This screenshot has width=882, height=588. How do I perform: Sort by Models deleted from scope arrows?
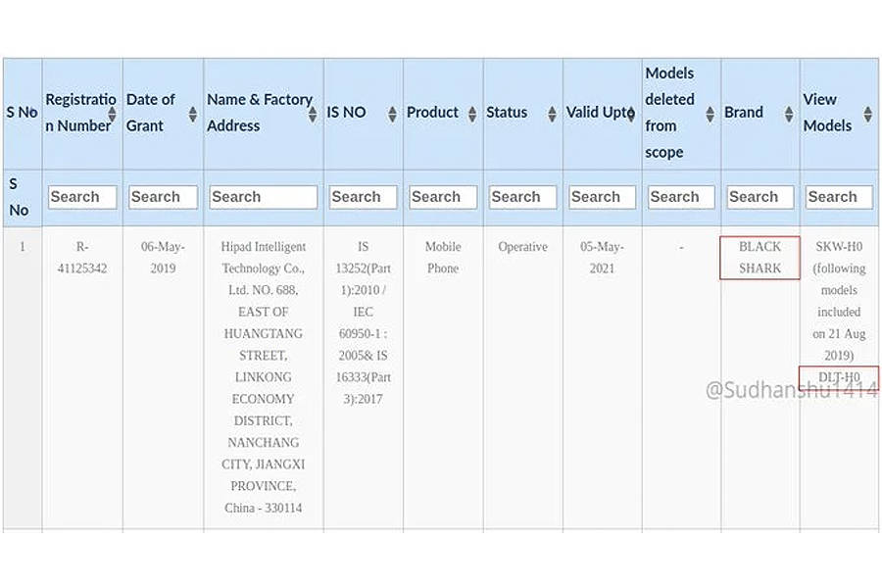click(710, 115)
